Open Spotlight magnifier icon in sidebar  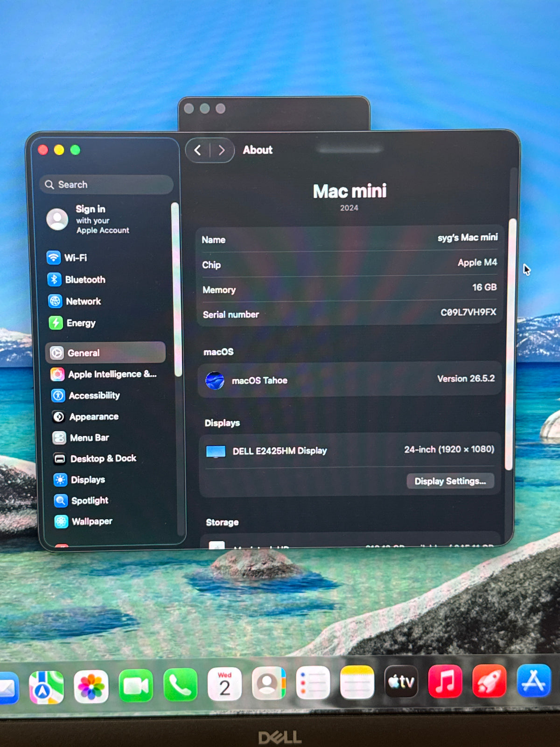click(61, 500)
